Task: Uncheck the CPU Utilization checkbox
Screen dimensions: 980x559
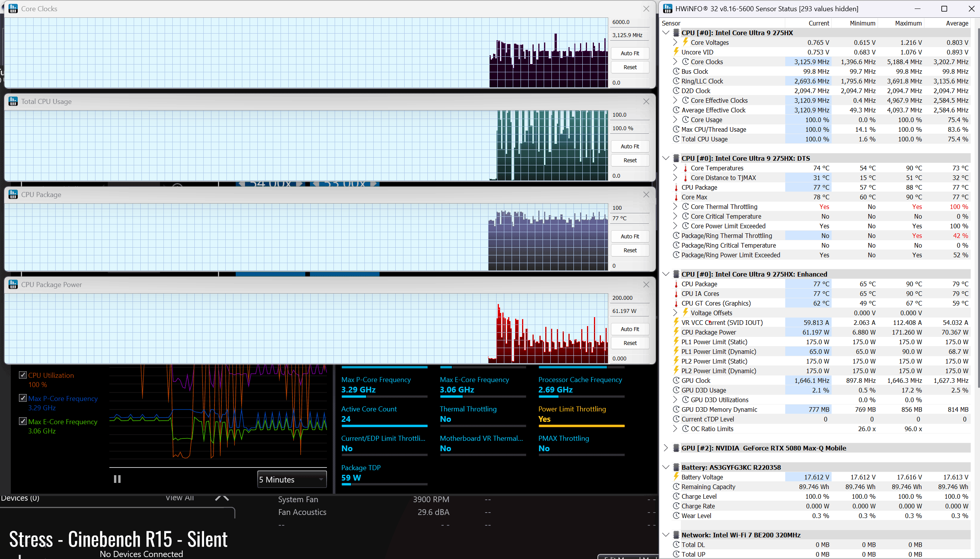Action: tap(23, 375)
